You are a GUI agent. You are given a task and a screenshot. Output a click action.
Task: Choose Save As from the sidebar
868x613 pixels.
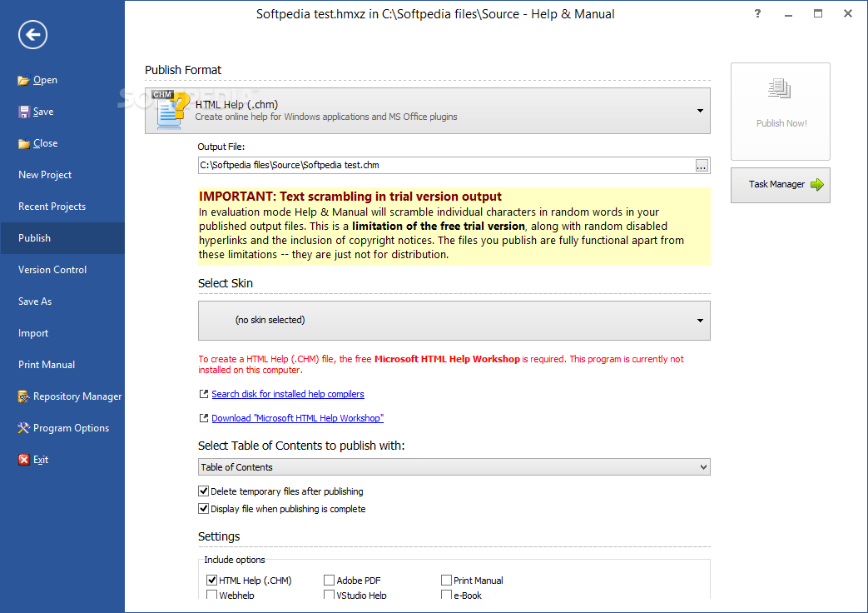pos(62,302)
